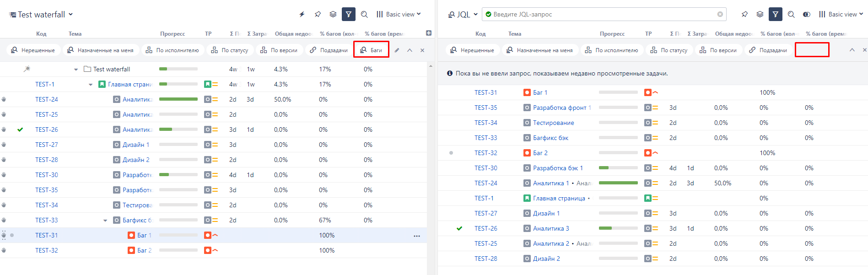868x275 pixels.
Task: Click the green valid-query check in JQL field
Action: point(488,14)
